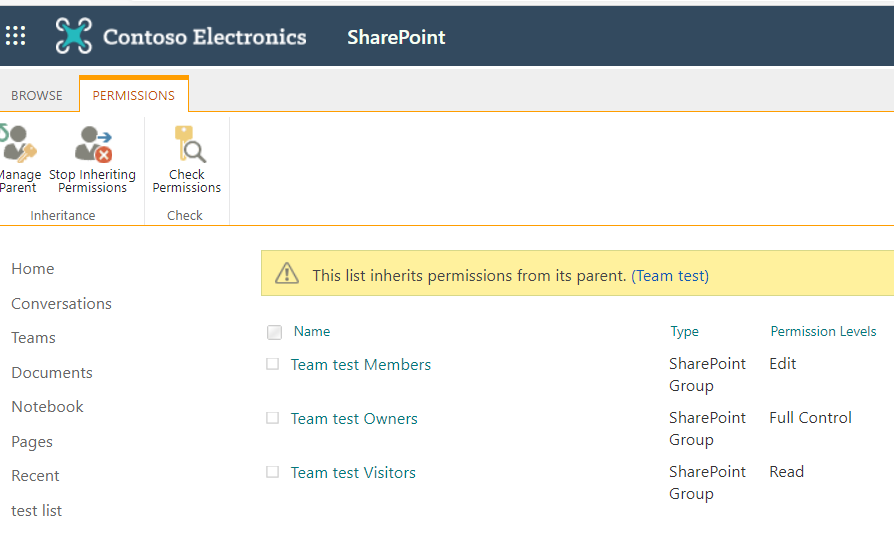The width and height of the screenshot is (894, 537).
Task: Select the Team test Owners checkbox
Action: pyautogui.click(x=272, y=419)
